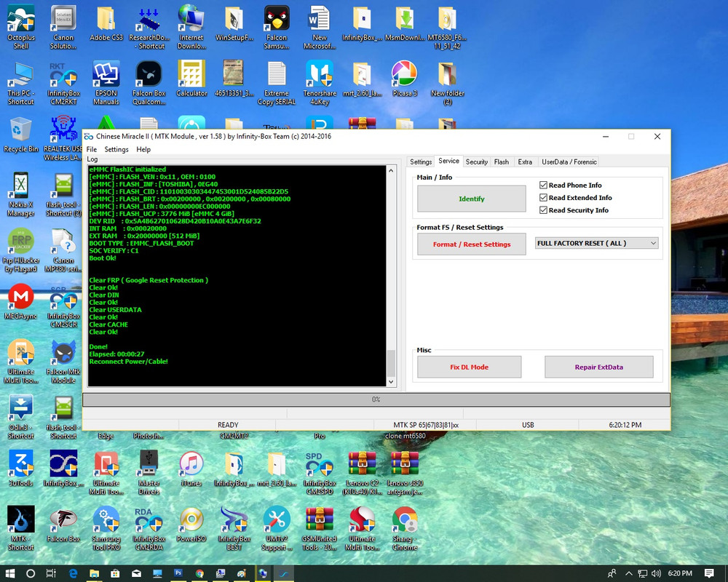Click MTK SP 65|67|83|81|xx status entry

pyautogui.click(x=425, y=425)
